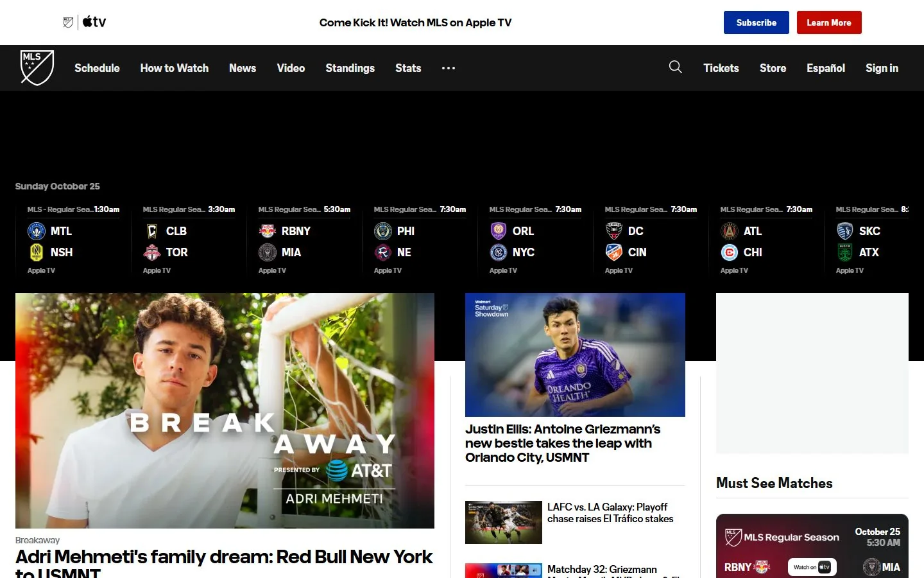Click the Apple TV logo in top banner
This screenshot has width=924, height=578.
pos(94,22)
